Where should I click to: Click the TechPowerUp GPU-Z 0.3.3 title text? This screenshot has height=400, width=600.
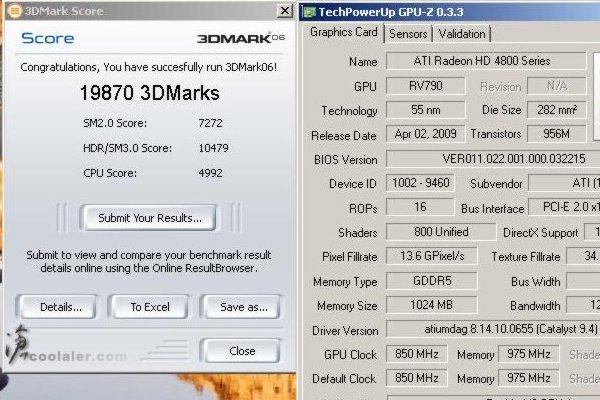click(x=391, y=12)
